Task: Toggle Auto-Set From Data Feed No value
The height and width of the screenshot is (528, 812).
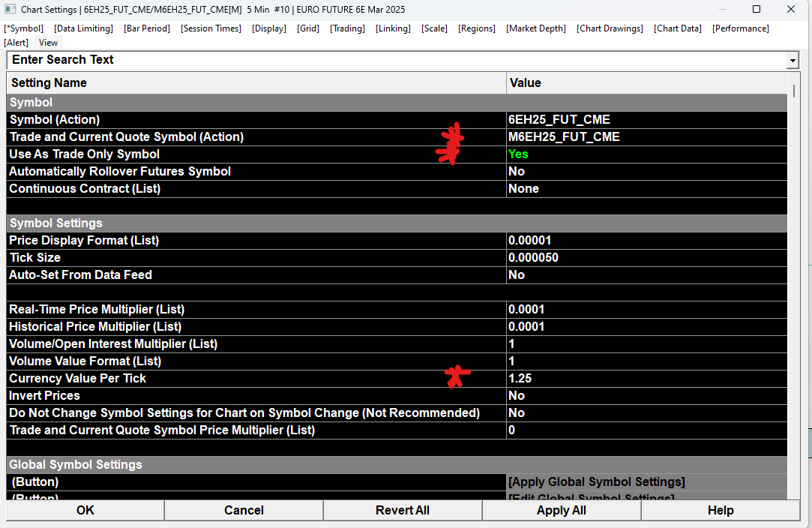Action: point(646,275)
